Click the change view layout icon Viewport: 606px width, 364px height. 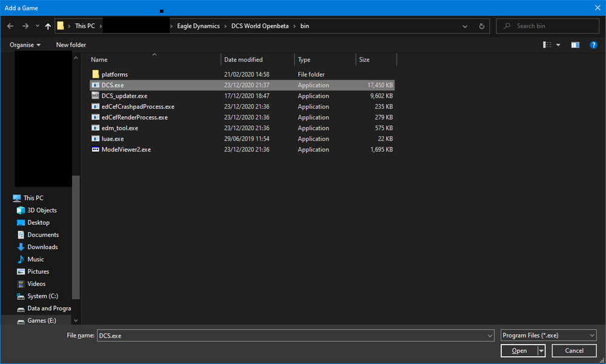point(548,45)
